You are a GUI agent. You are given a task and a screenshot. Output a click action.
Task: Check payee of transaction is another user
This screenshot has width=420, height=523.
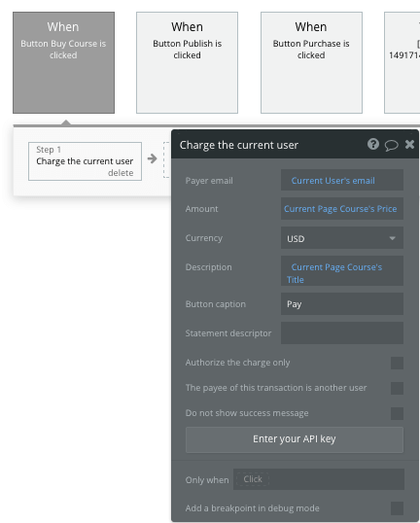(x=397, y=388)
